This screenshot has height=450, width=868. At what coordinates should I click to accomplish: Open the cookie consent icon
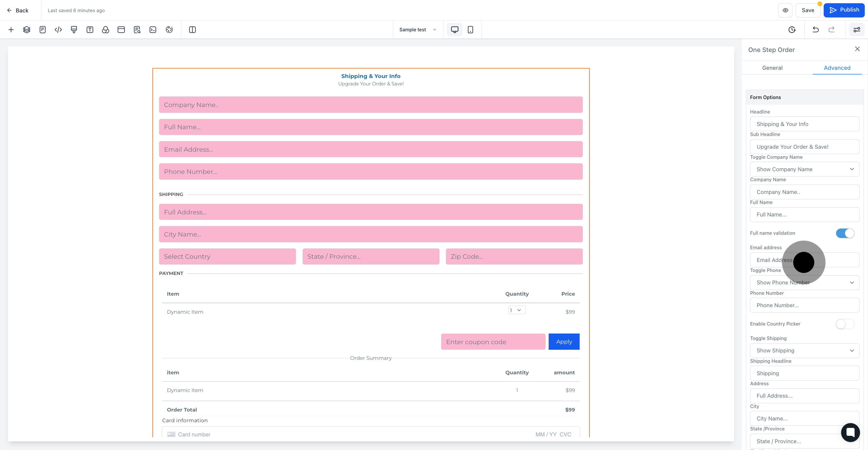169,30
